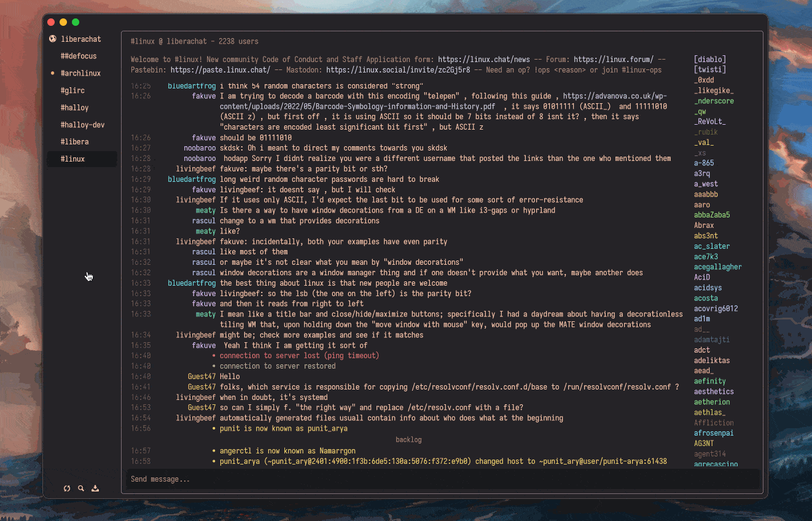Open the https://paste.linux.chat/ pastebin link
The image size is (812, 521).
tap(221, 70)
